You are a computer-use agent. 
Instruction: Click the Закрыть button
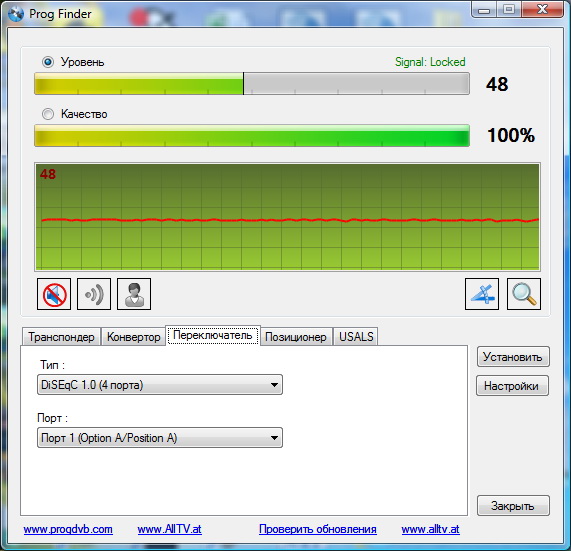coord(513,505)
